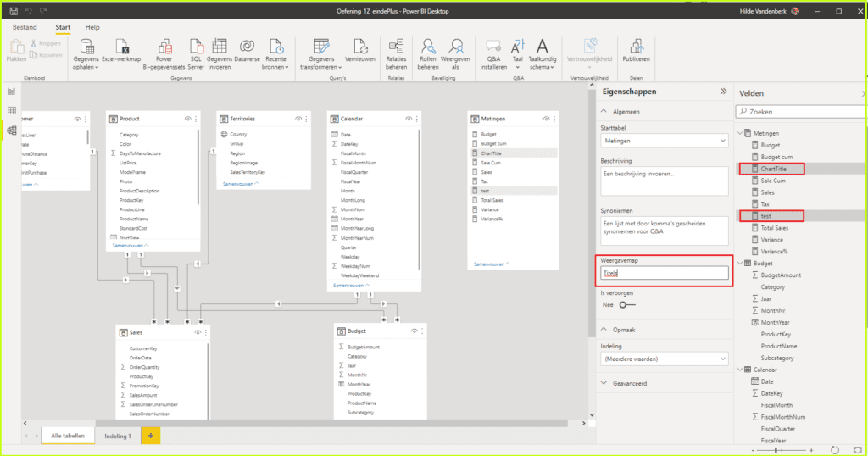Click Samenvouwen link on Product table
868x456 pixels.
click(x=130, y=246)
